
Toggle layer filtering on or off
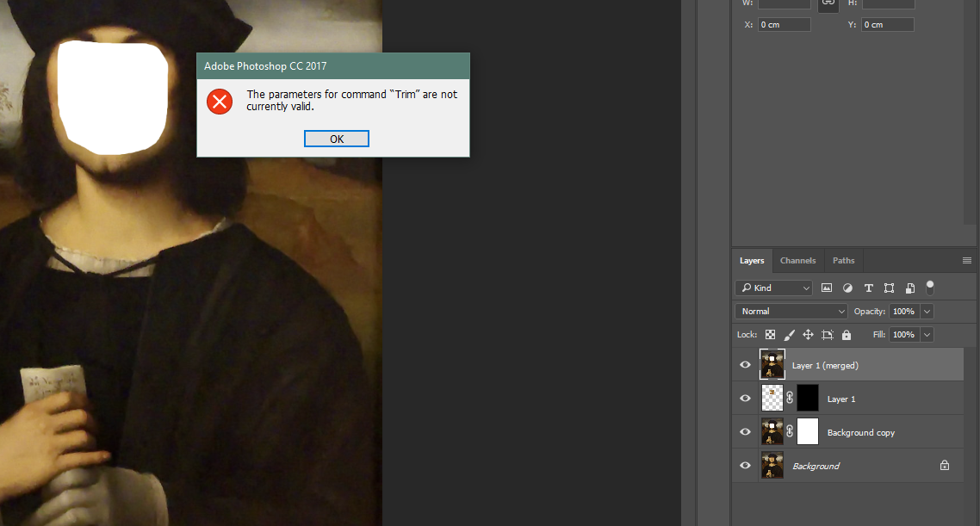930,288
